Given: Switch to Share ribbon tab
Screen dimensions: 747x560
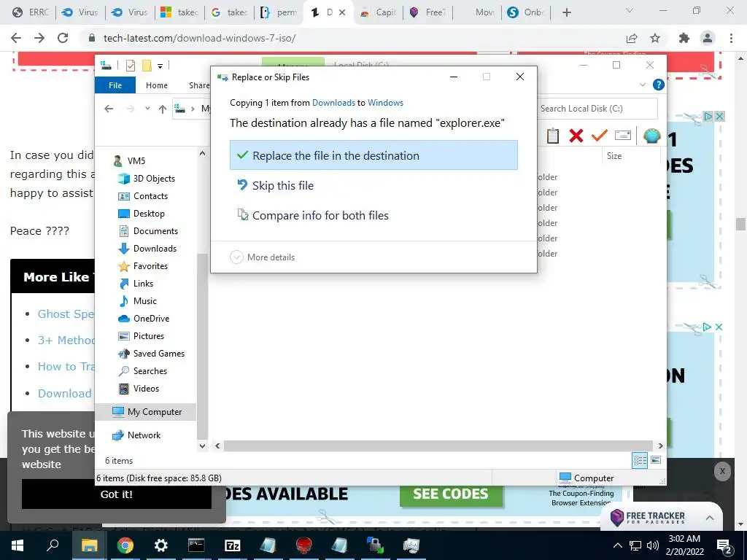Looking at the screenshot, I should coord(198,85).
